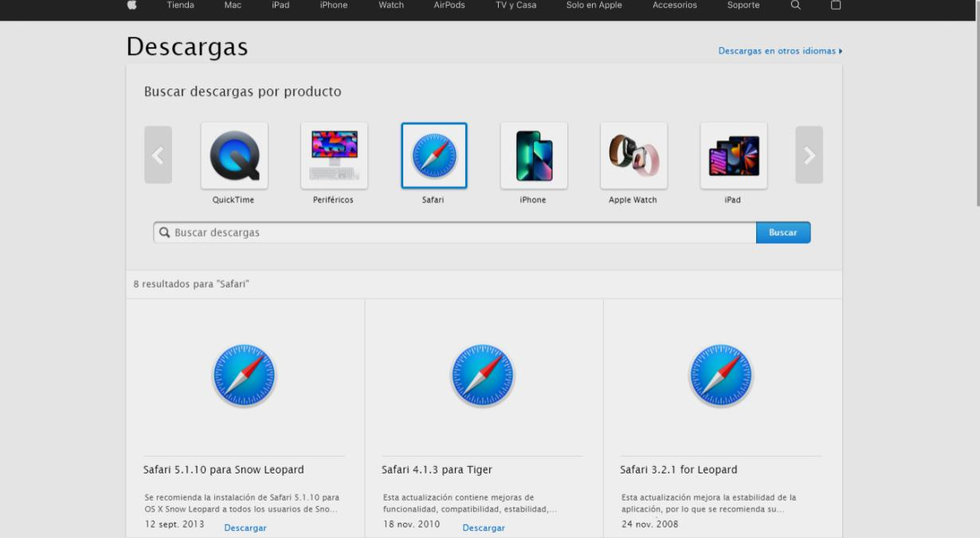Show previous products with left carousel arrow
This screenshot has height=538, width=980.
158,155
